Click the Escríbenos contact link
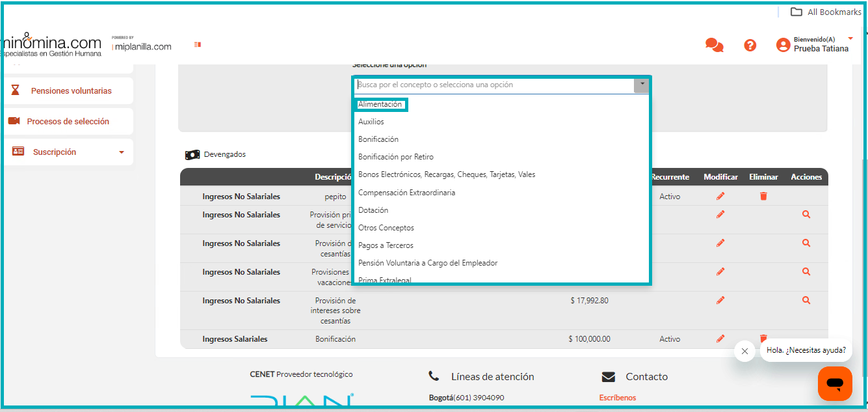Screen dimensions: 868x412 point(617,398)
